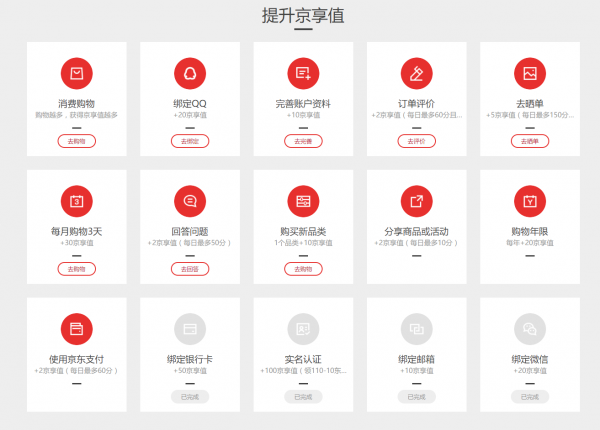This screenshot has height=430, width=600.
Task: Click 已完成 button under 绑定邮箱
Action: point(416,397)
